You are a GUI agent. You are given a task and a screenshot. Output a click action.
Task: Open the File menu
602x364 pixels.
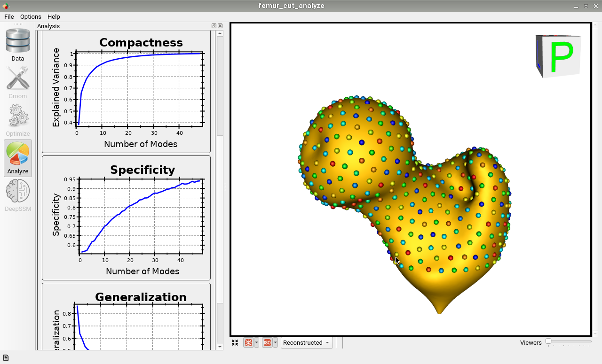[9, 16]
